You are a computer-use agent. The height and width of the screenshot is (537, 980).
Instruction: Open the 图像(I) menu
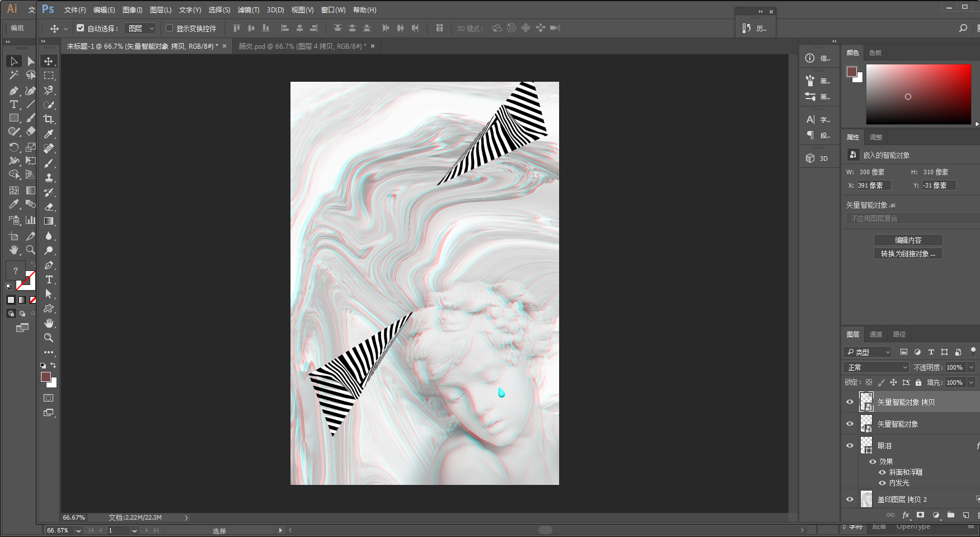[132, 10]
